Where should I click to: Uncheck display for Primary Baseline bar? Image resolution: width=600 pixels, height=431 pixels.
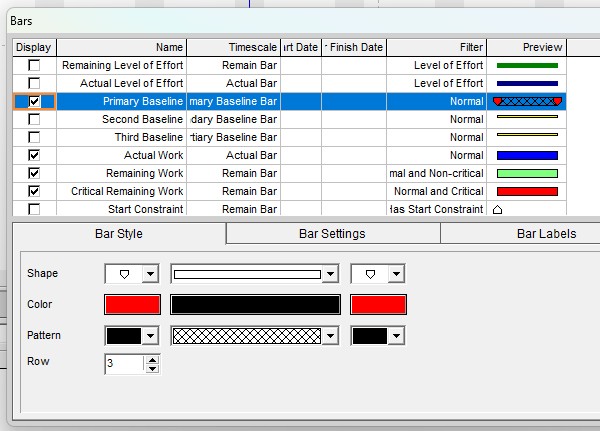click(34, 101)
